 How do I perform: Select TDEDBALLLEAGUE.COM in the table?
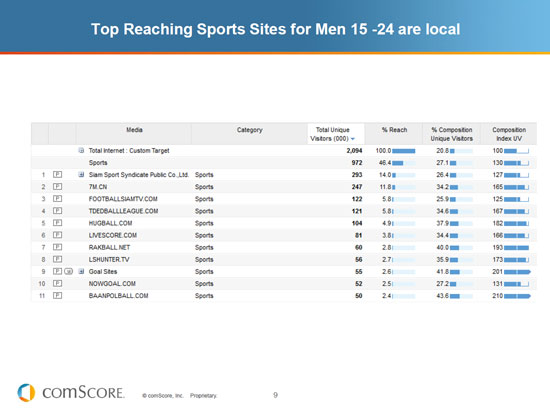pyautogui.click(x=123, y=211)
